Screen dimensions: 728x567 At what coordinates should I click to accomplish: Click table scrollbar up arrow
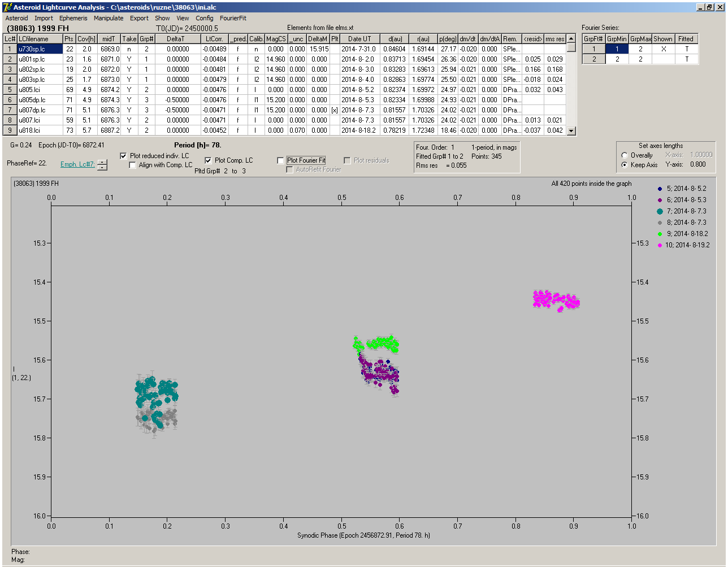(x=571, y=39)
